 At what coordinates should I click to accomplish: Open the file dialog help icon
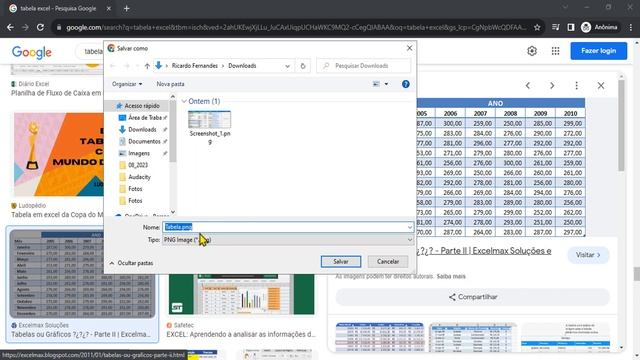(405, 84)
